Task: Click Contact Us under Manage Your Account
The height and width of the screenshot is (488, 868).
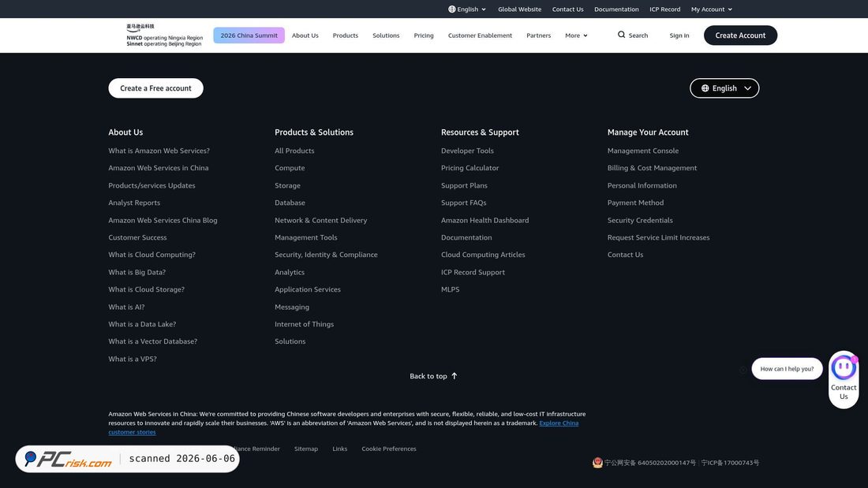Action: pyautogui.click(x=625, y=255)
